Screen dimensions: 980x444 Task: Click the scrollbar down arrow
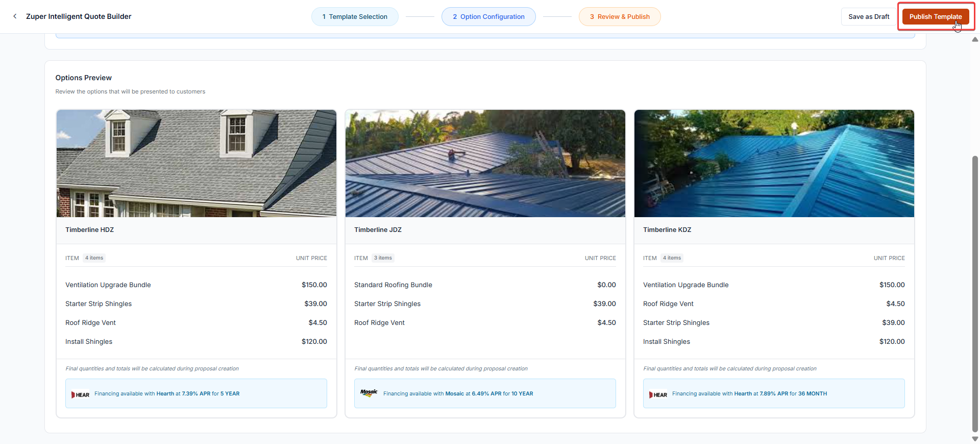coord(975,439)
